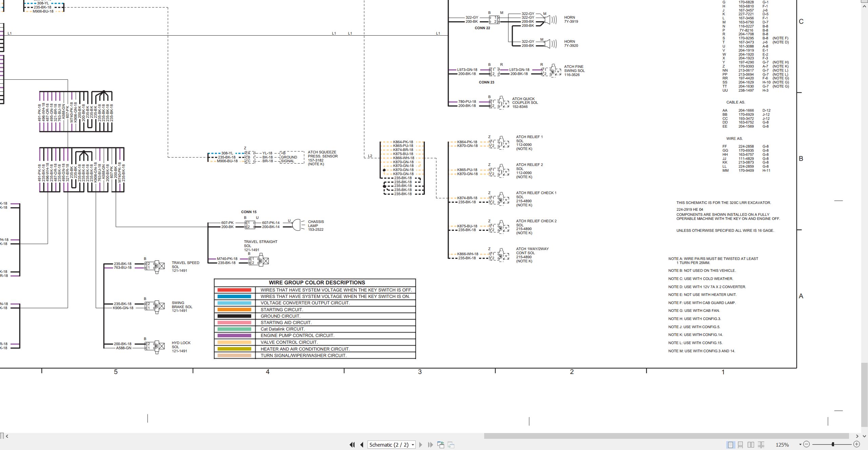Click 'NOTE K: USE WITH CONFIG.14.' text
Screen dimensions: 868x450
[695, 335]
